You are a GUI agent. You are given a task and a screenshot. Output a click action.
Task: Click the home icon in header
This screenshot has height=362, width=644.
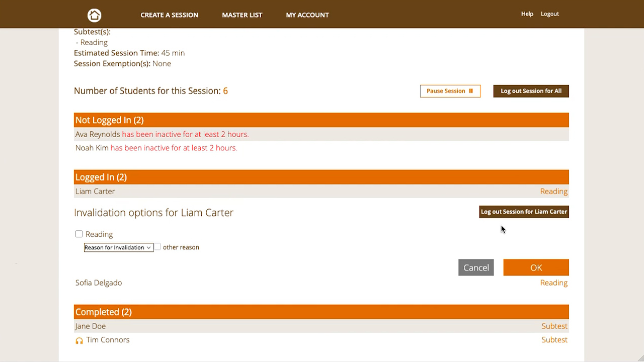[94, 15]
